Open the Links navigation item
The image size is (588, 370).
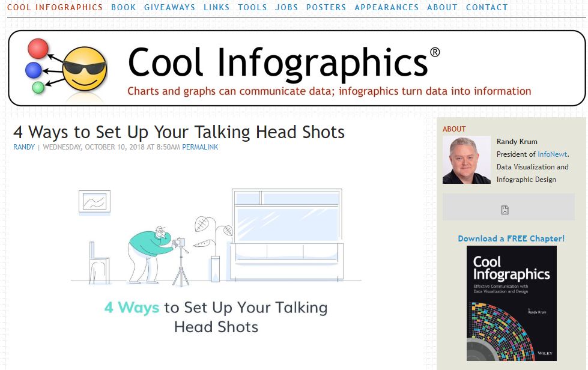(x=217, y=7)
